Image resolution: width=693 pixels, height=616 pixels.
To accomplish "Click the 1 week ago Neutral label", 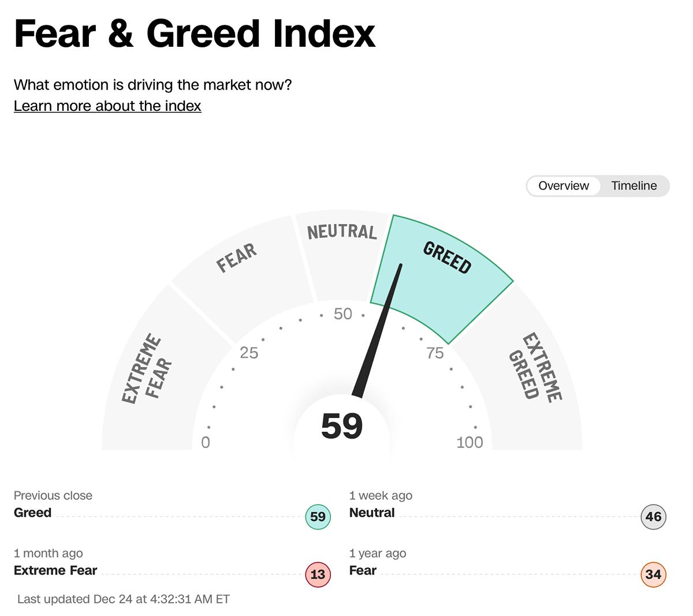I will [x=372, y=513].
